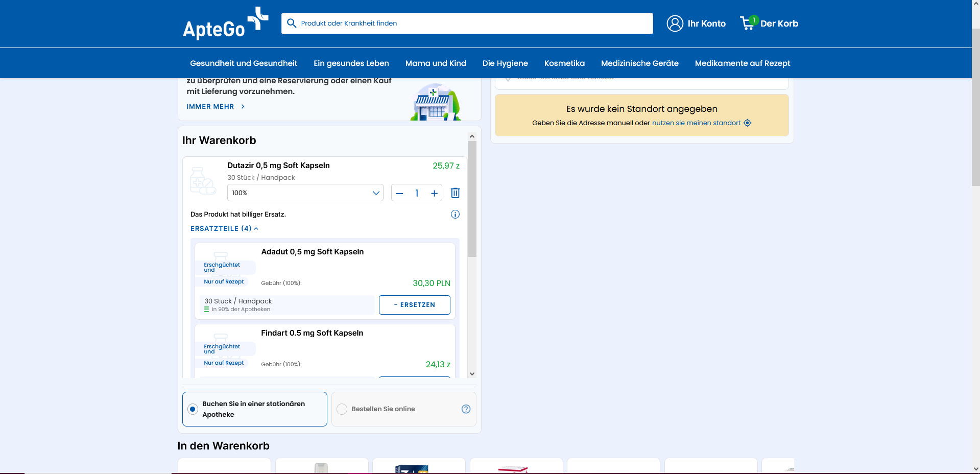Click the search magnifier icon
Viewport: 980px width, 474px height.
[292, 23]
